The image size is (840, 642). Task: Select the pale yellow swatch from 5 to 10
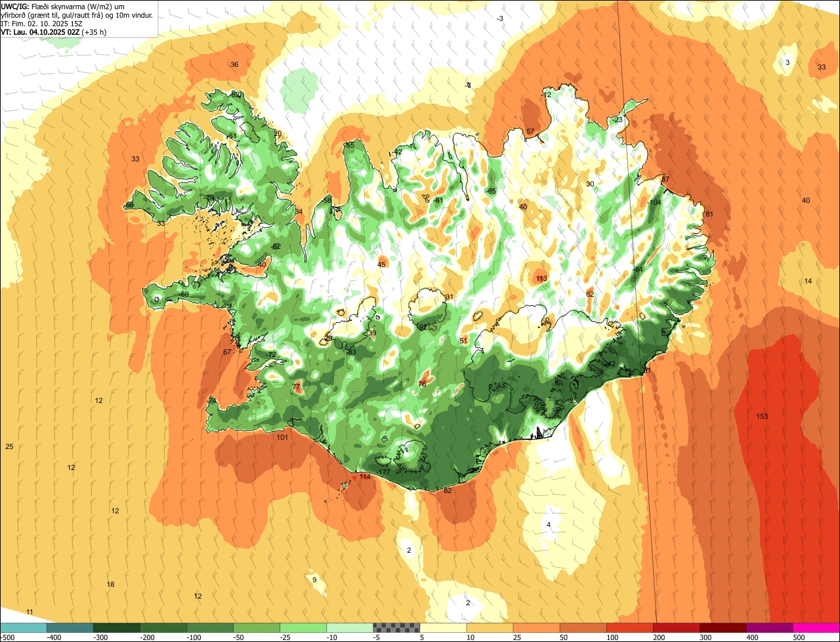443,628
